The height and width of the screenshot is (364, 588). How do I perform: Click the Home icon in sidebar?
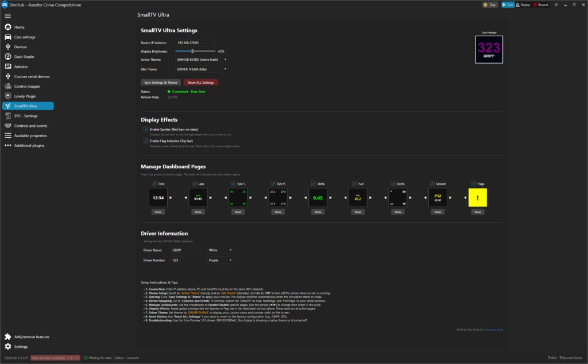(x=8, y=27)
